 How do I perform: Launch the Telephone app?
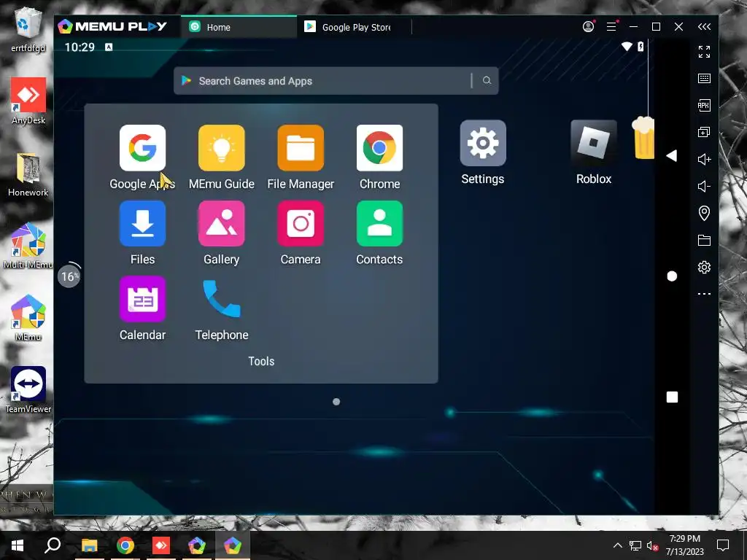point(222,299)
